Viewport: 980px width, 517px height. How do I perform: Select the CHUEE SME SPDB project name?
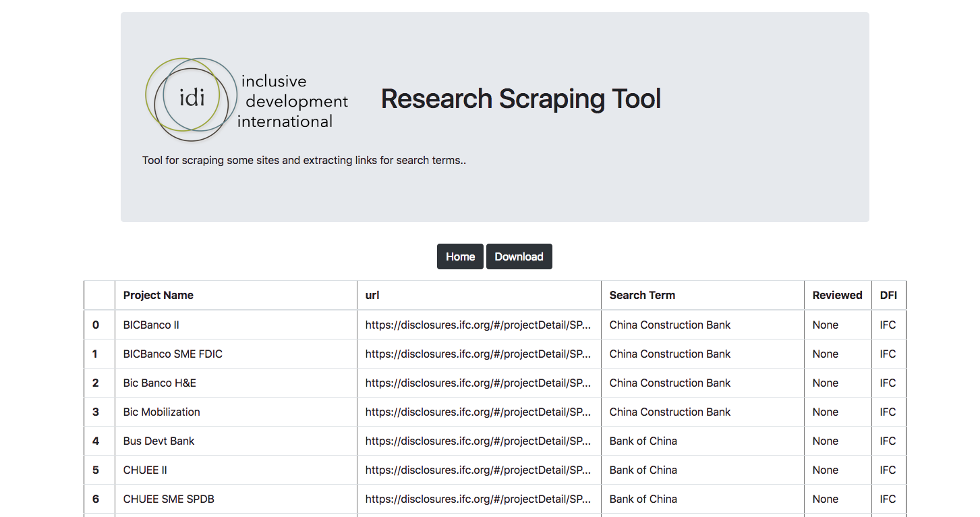[169, 499]
